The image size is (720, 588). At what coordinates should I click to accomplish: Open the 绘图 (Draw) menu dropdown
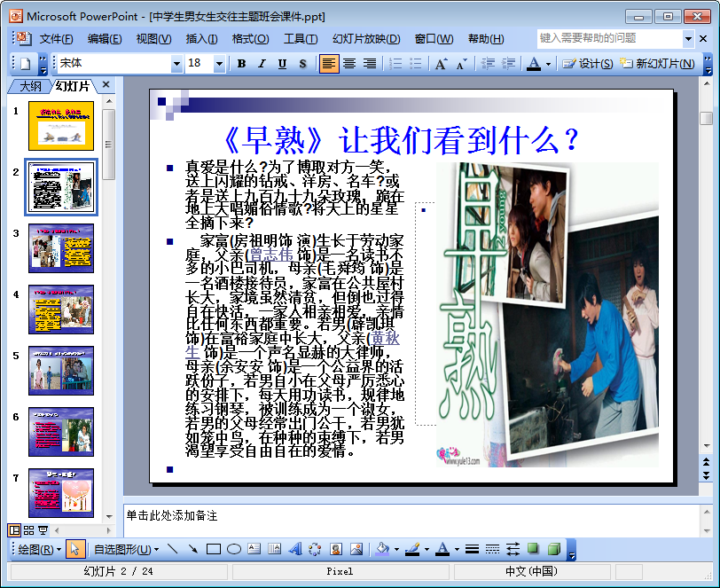tap(40, 549)
